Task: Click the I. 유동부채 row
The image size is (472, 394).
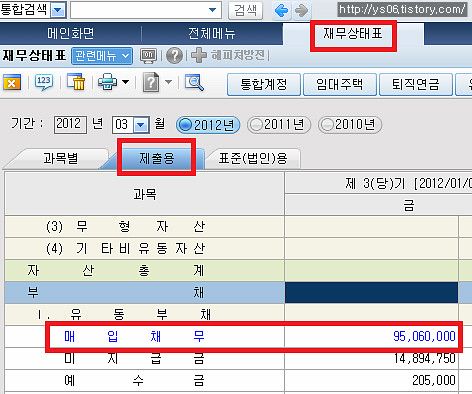Action: point(145,314)
